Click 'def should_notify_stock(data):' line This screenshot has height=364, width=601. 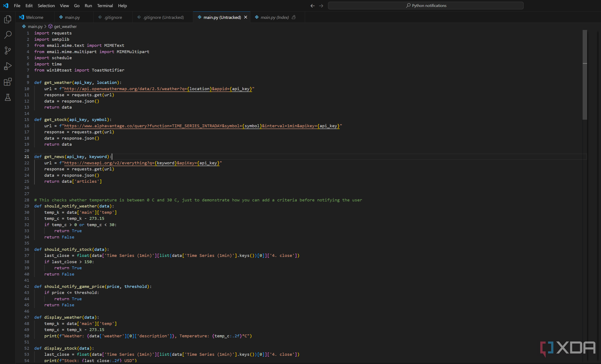72,249
